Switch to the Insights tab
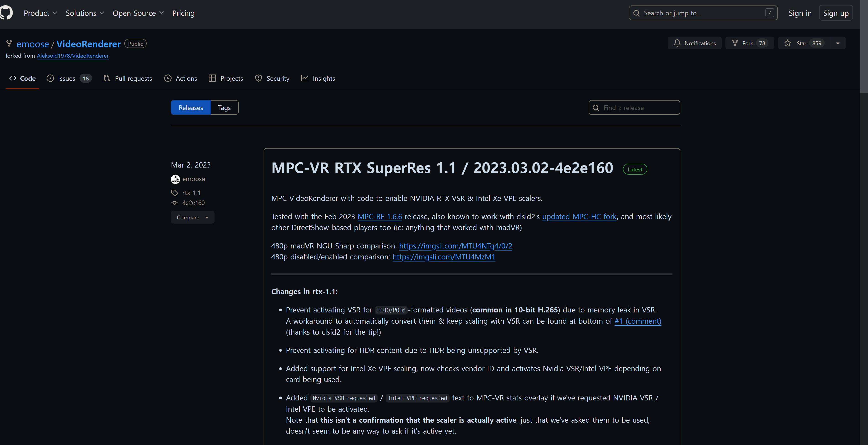 [x=318, y=78]
